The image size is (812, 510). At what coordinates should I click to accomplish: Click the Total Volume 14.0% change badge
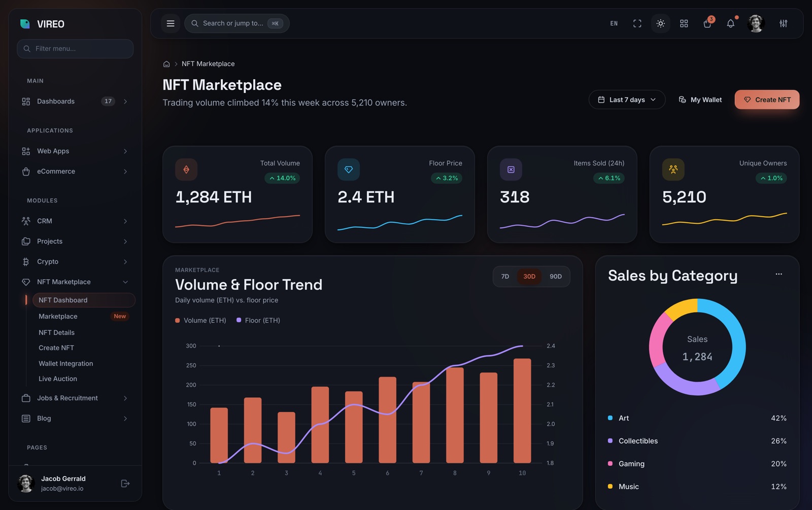[x=282, y=178]
